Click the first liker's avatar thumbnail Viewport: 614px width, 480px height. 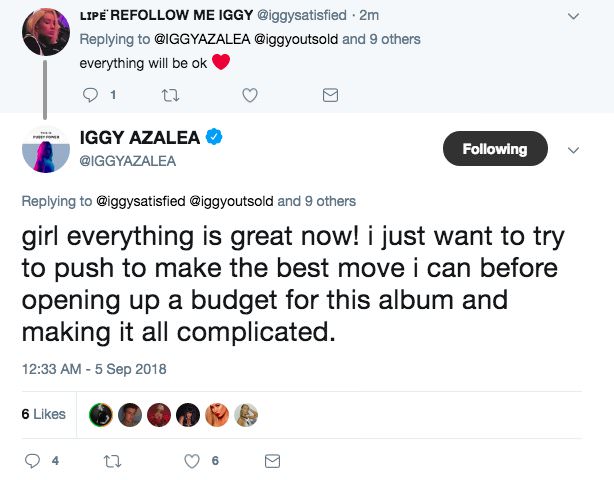100,414
